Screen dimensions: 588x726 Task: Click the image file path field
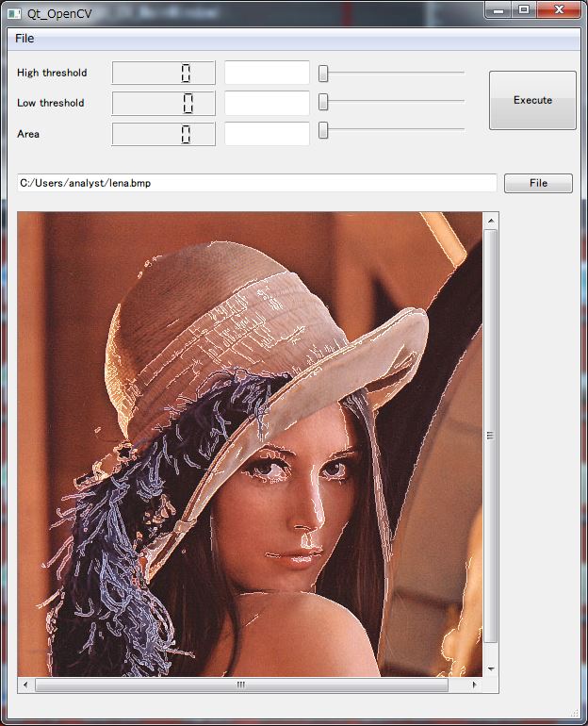[x=256, y=183]
